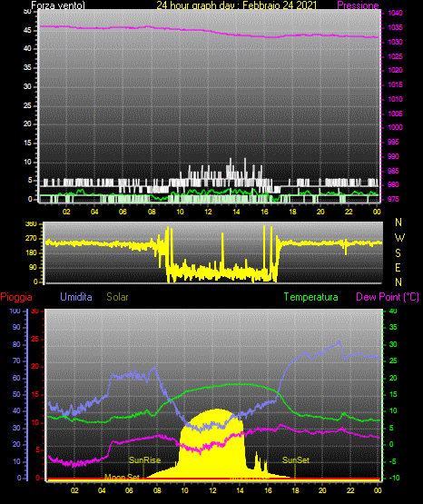This screenshot has width=423, height=504.
Task: Click the pressure axis value 990
Action: click(x=393, y=156)
